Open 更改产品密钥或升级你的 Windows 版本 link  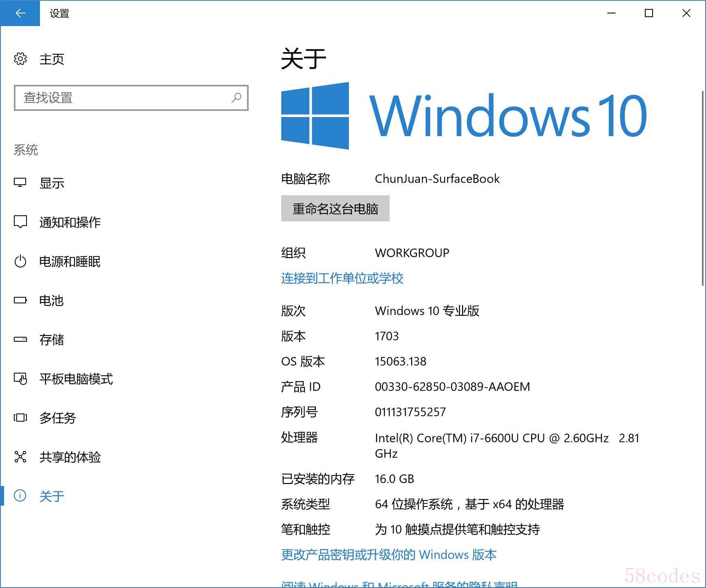click(x=389, y=555)
